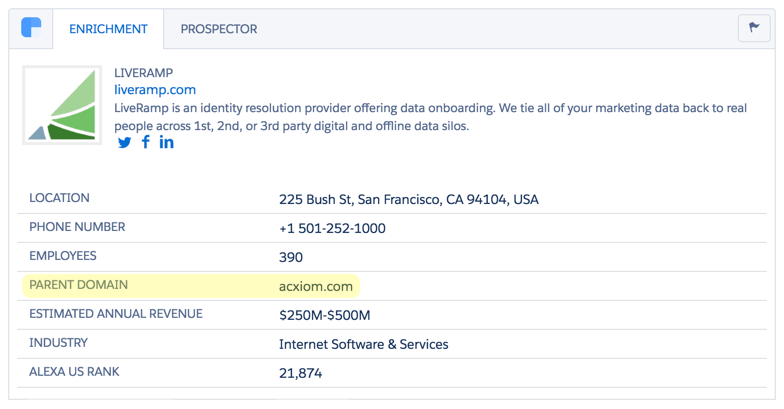Open the LiveRamp LinkedIn page icon
784x409 pixels.
pos(166,142)
